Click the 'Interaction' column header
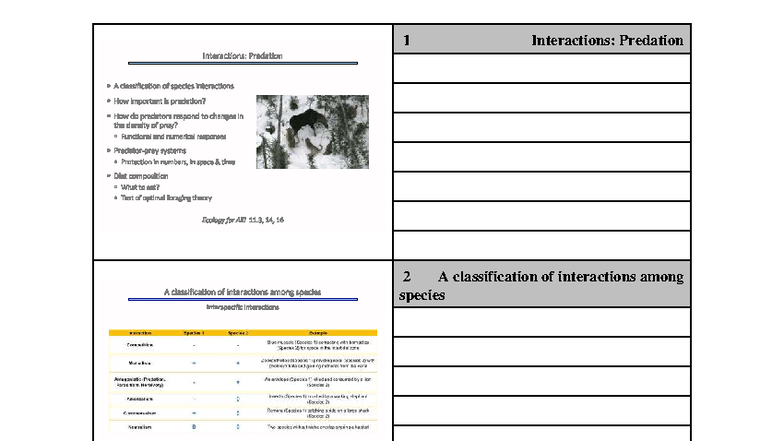784x441 pixels. [x=140, y=333]
